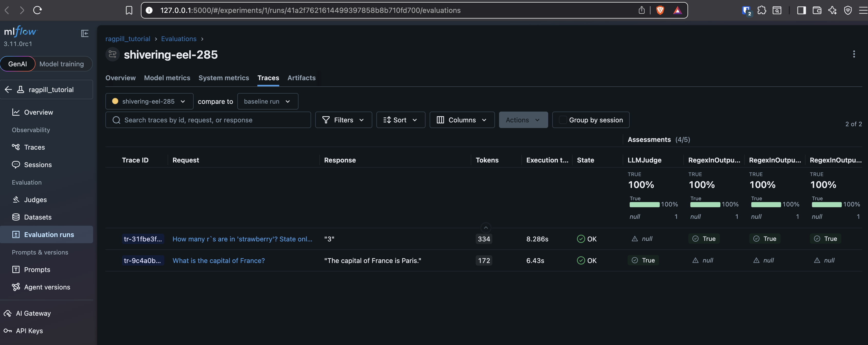Open the Columns dropdown
The height and width of the screenshot is (345, 868).
pyautogui.click(x=462, y=120)
